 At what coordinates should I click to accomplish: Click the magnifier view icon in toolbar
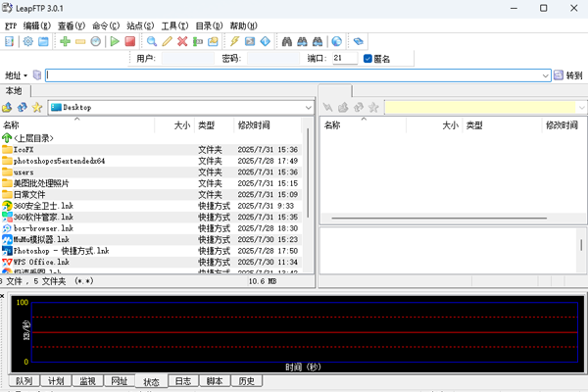(x=152, y=42)
